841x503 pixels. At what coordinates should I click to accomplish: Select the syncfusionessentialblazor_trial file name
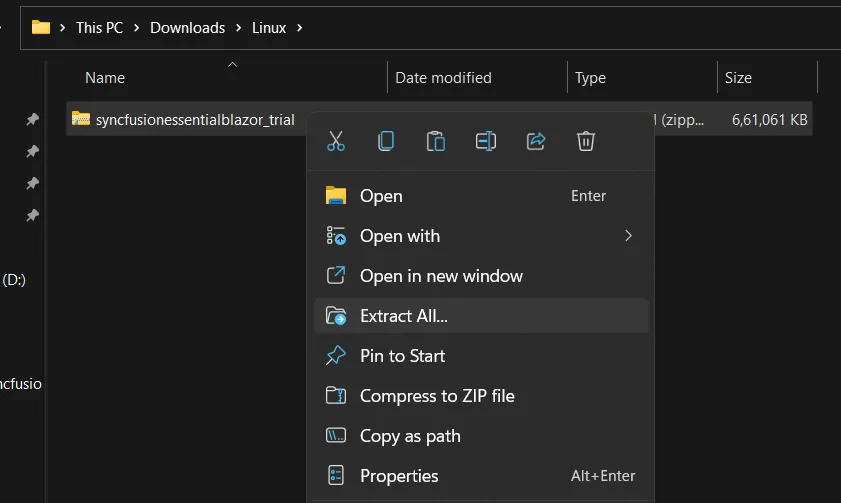195,120
